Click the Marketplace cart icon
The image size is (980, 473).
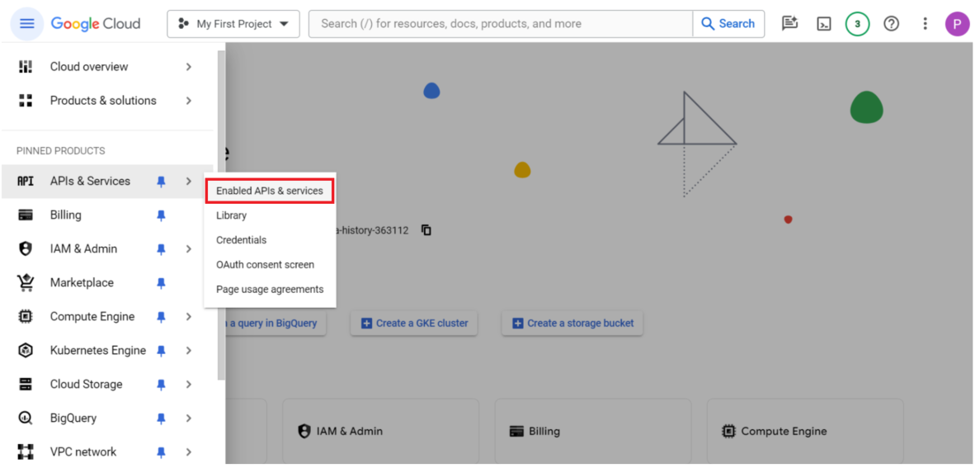point(25,283)
